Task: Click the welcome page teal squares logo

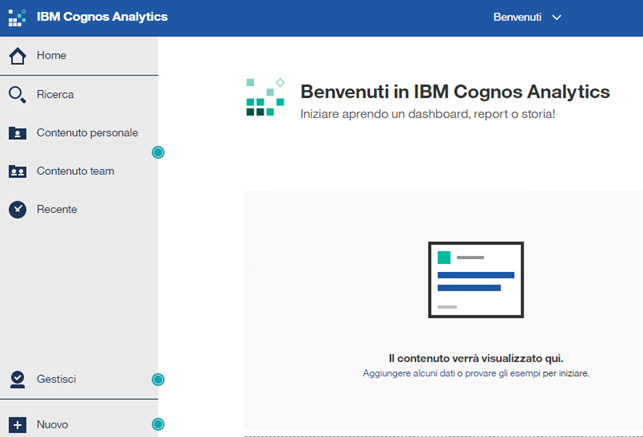Action: pyautogui.click(x=265, y=97)
